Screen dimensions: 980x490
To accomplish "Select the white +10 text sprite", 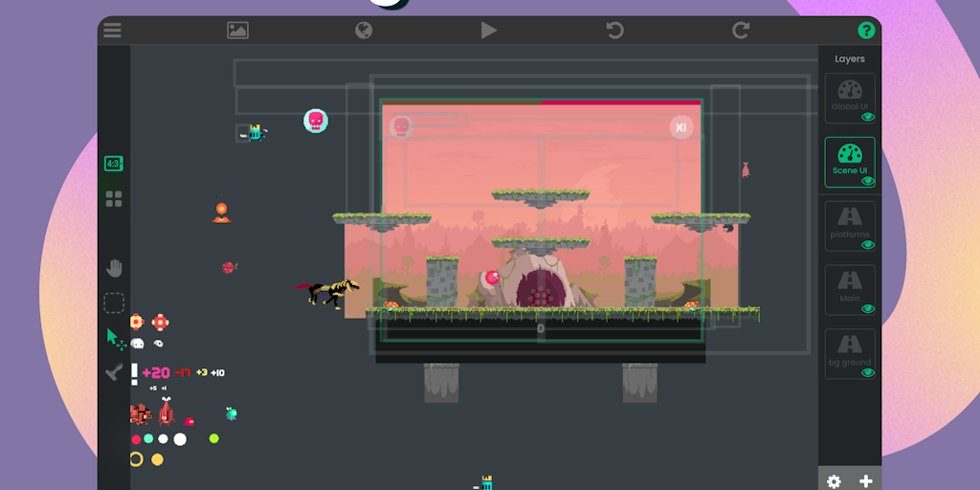I will [x=217, y=373].
